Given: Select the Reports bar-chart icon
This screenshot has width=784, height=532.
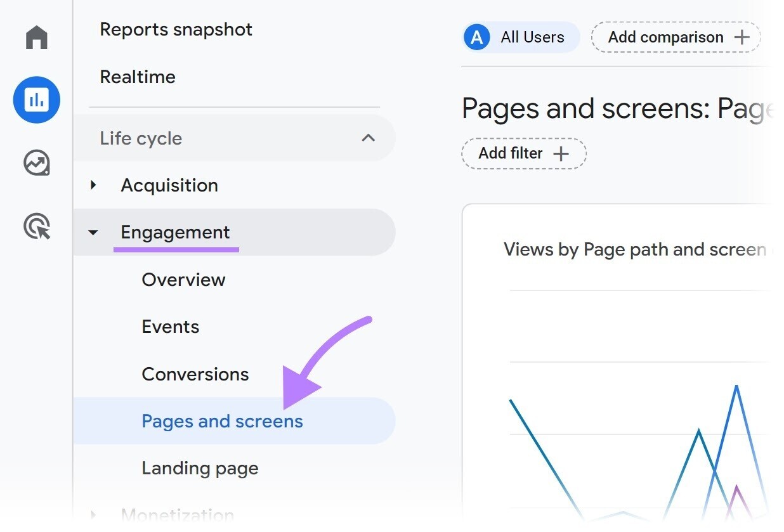Looking at the screenshot, I should point(36,100).
